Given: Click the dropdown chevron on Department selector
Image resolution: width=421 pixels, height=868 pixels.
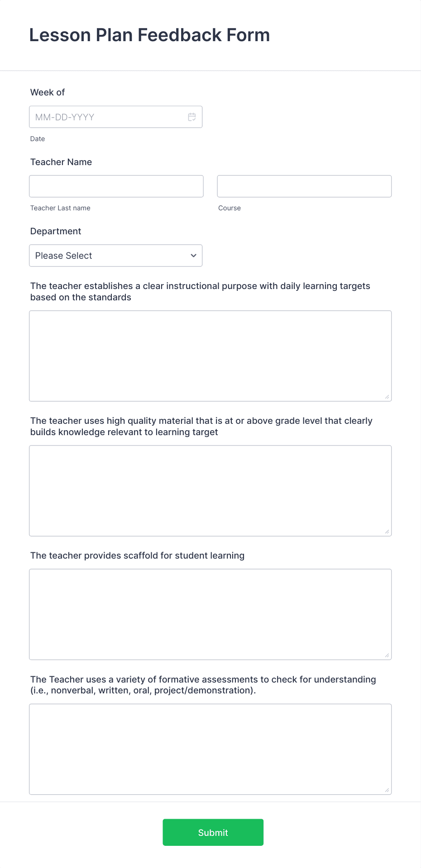Looking at the screenshot, I should 192,256.
